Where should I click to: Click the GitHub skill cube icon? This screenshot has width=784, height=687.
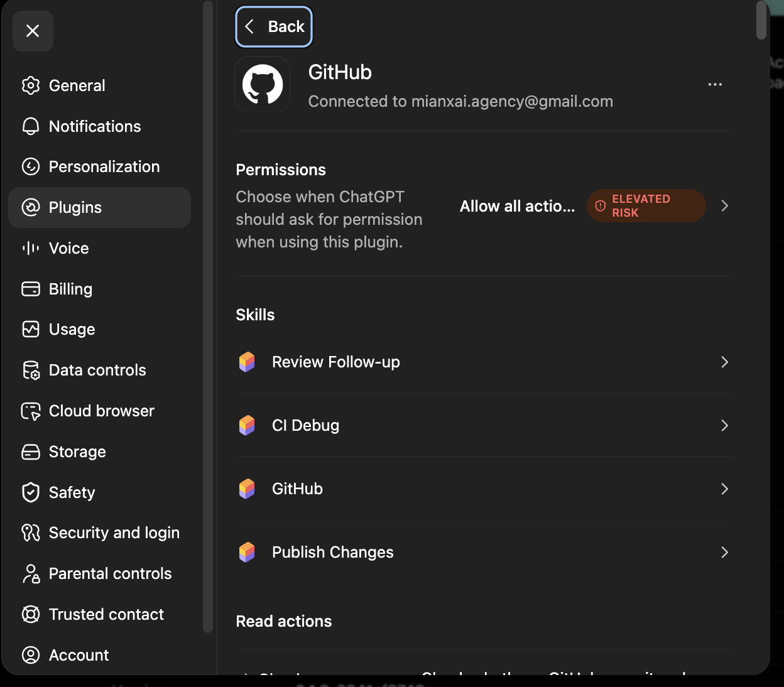pos(247,489)
